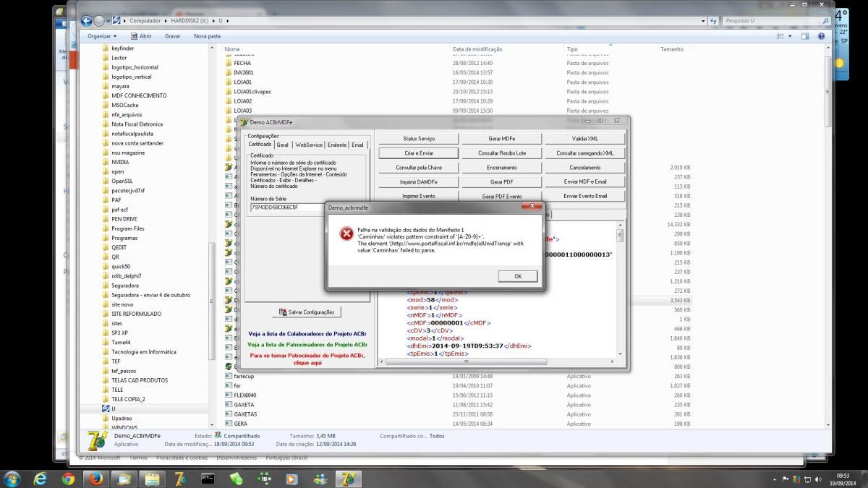The image size is (868, 488).
Task: Launch Internet Explorer from the taskbar
Action: 41,479
